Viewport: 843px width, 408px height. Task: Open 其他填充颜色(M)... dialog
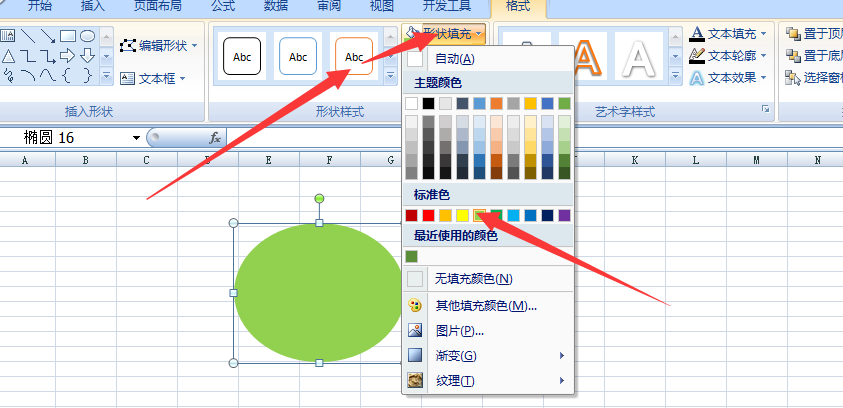[486, 306]
